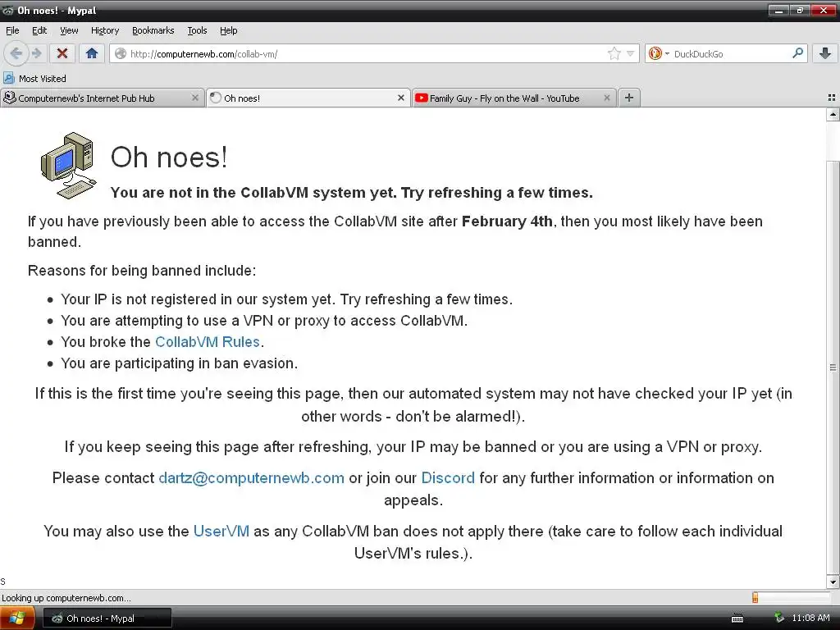840x630 pixels.
Task: Open the View menu
Action: coord(69,30)
